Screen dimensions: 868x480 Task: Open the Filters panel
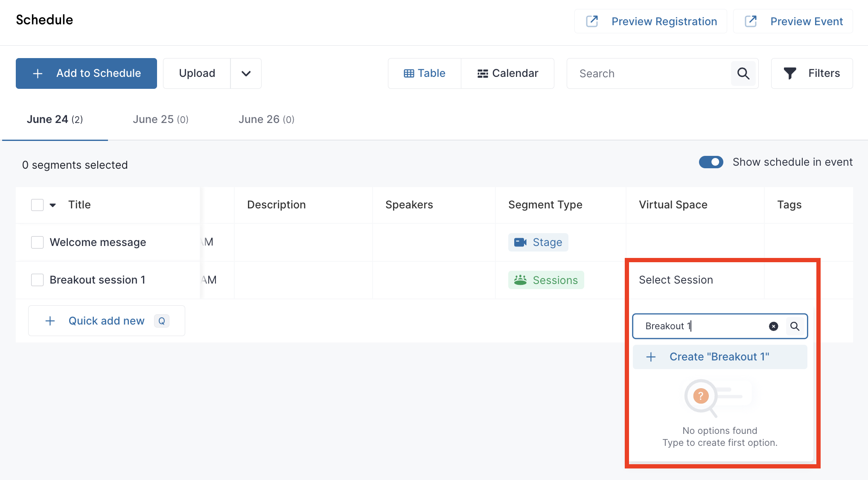(812, 73)
